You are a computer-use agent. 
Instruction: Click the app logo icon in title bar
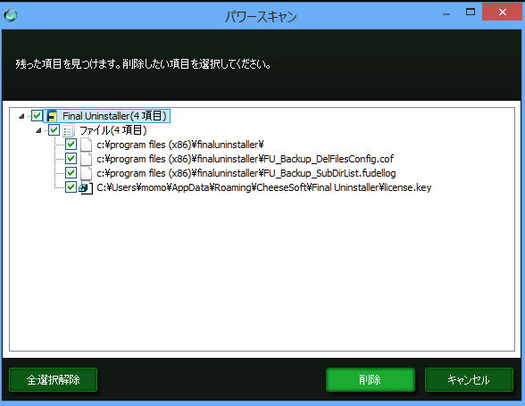click(11, 15)
